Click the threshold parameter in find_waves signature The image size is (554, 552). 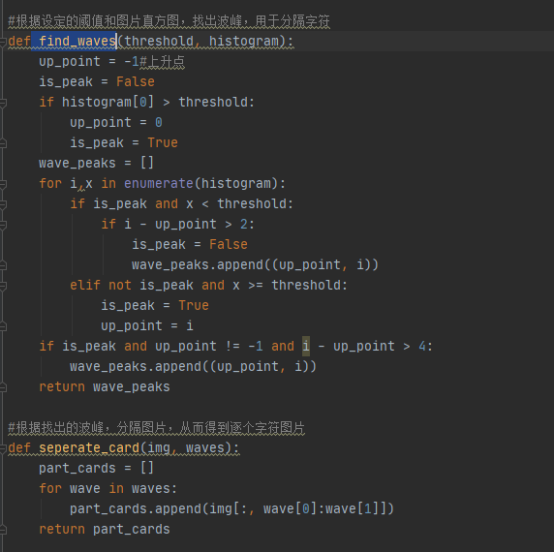point(159,41)
